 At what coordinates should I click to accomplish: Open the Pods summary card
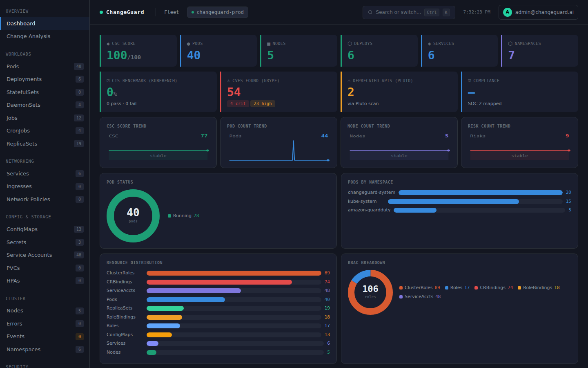218,51
